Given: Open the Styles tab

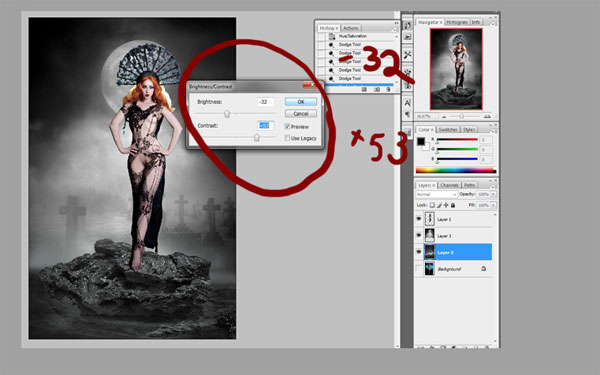Looking at the screenshot, I should [x=469, y=130].
